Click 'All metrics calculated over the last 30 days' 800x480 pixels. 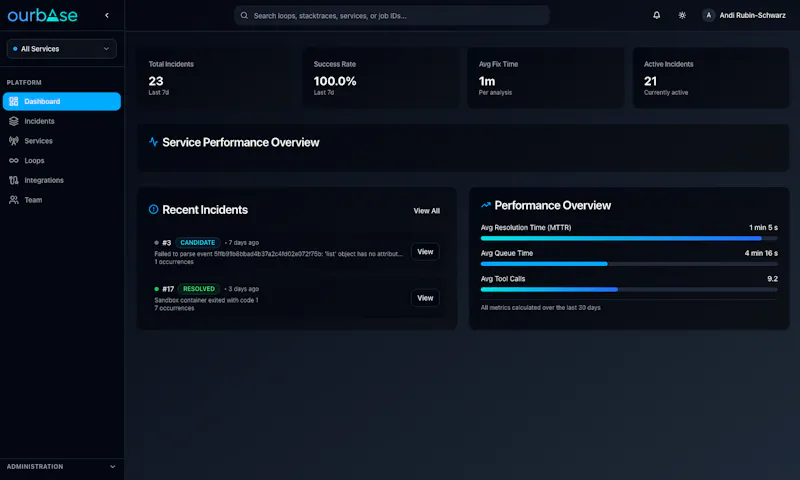[540, 308]
